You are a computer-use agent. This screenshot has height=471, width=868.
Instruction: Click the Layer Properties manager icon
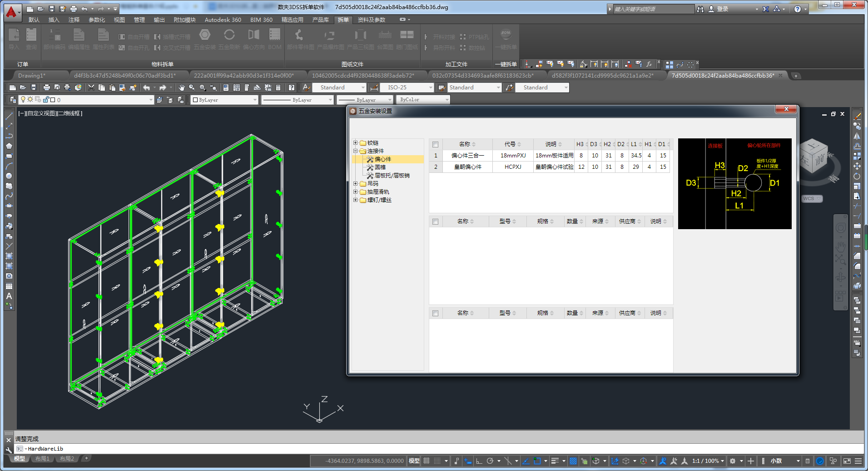click(13, 100)
